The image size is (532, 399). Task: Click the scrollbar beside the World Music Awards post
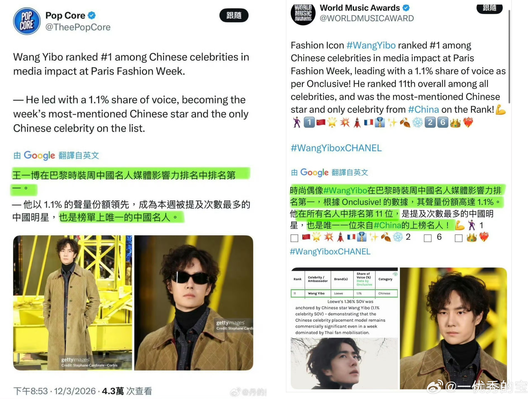tap(509, 56)
